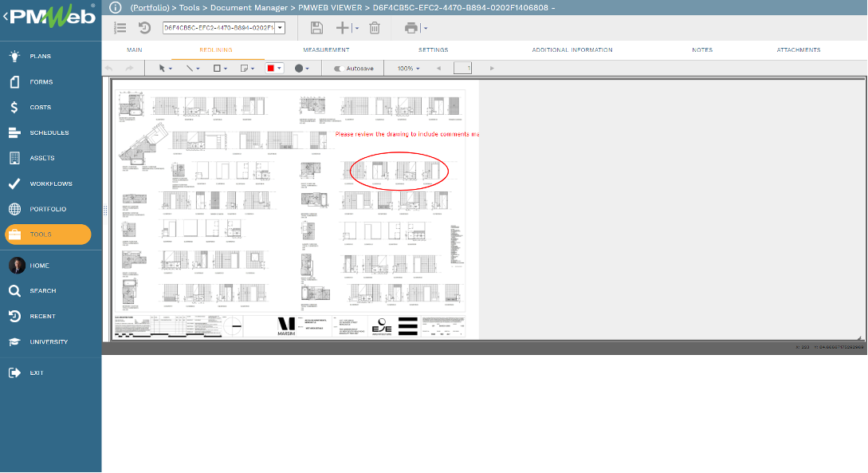868x473 pixels.
Task: Select the sticky note annotation tool
Action: [x=244, y=68]
